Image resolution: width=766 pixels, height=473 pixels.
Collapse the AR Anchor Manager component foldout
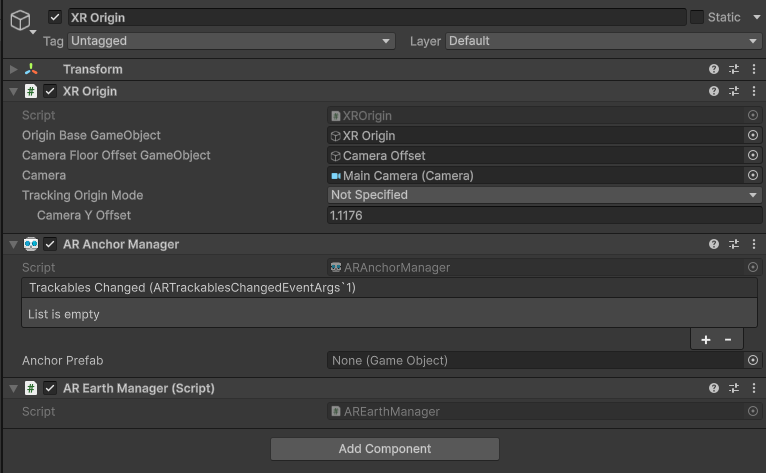click(13, 244)
